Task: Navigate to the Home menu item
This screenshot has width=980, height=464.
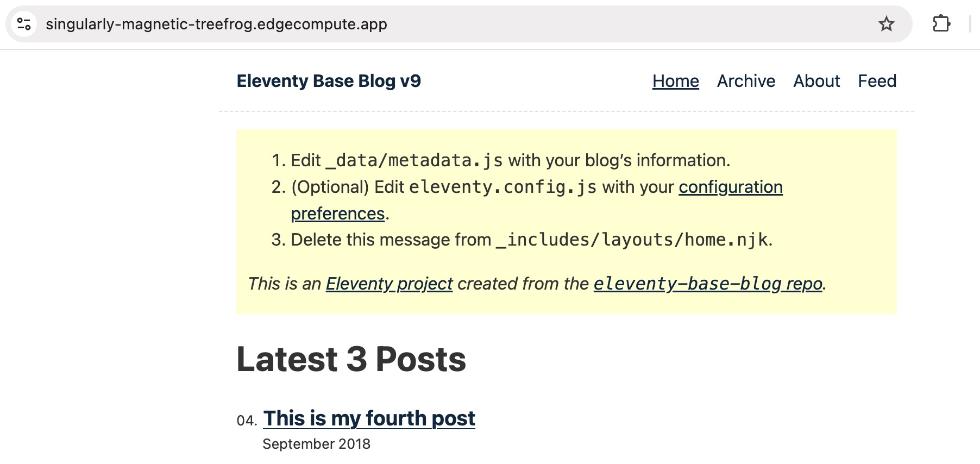Action: (675, 81)
